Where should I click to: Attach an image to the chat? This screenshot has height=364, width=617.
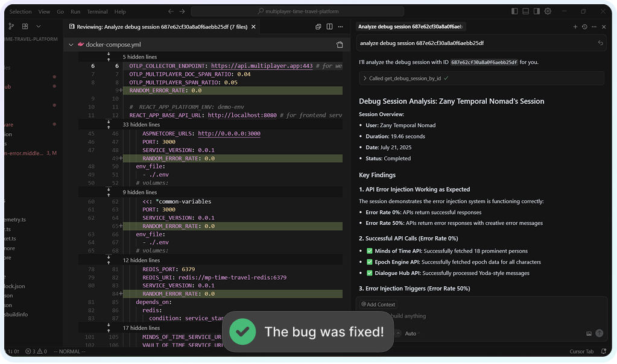[x=589, y=333]
